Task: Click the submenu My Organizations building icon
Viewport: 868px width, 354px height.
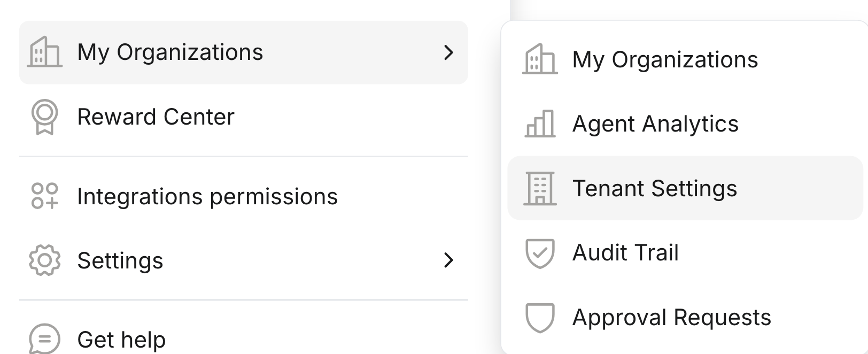Action: pos(540,59)
